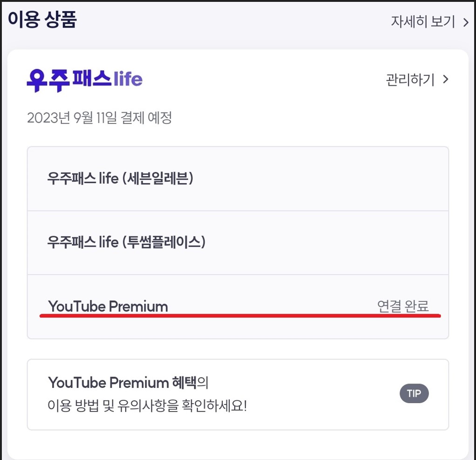Open the 우주패스 life (투썸플레이스) item
The width and height of the screenshot is (476, 460).
238,242
